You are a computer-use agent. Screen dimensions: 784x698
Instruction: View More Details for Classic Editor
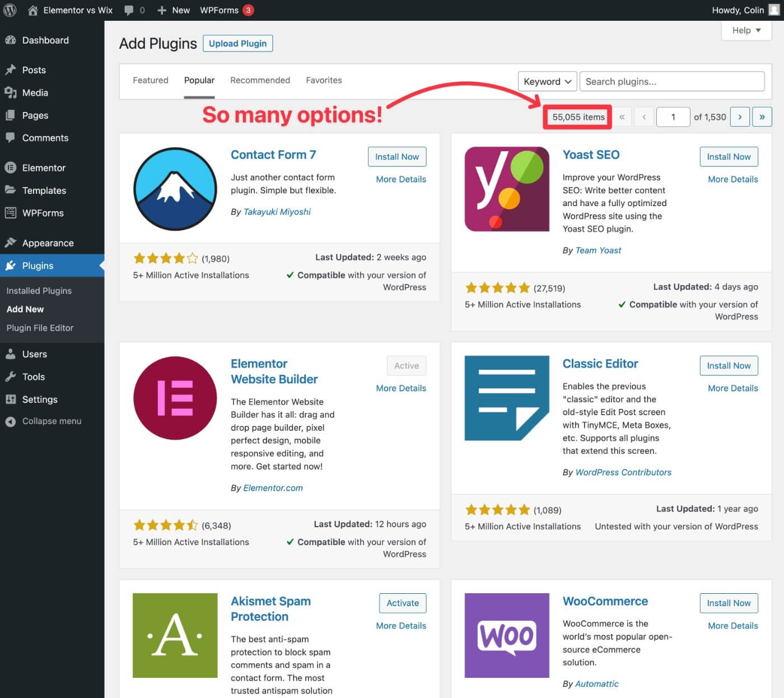tap(733, 388)
